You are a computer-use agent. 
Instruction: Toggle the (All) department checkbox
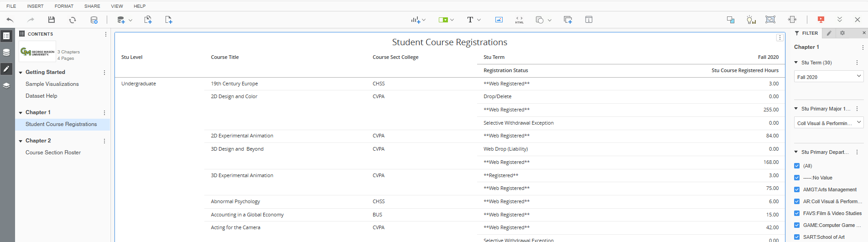coord(797,166)
